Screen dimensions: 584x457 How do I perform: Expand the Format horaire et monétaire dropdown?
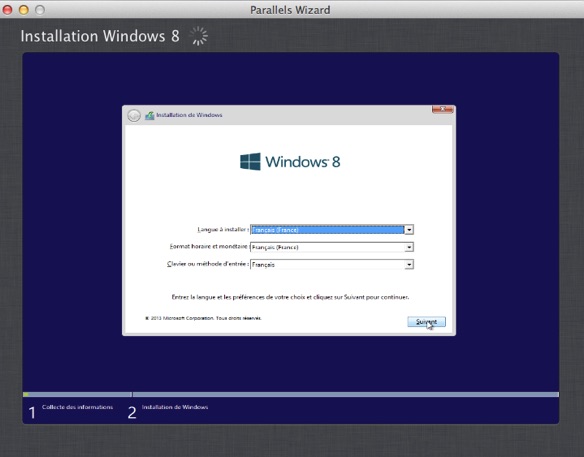point(332,247)
